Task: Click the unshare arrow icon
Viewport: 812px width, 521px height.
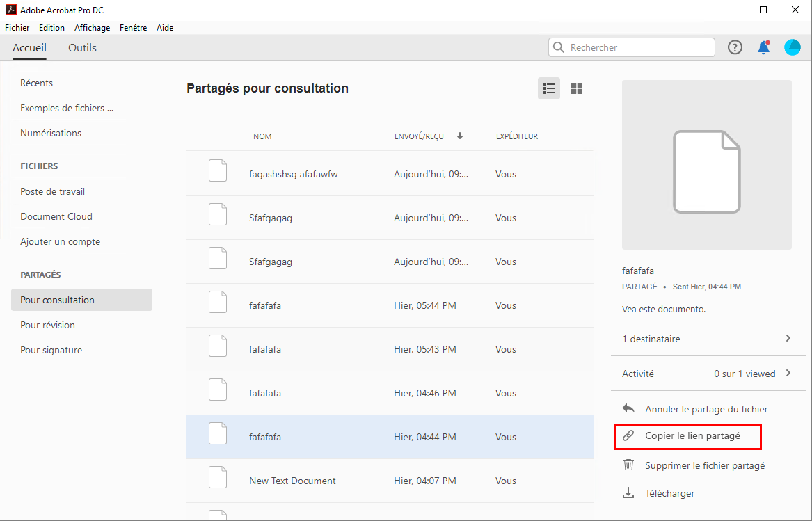Action: tap(628, 409)
